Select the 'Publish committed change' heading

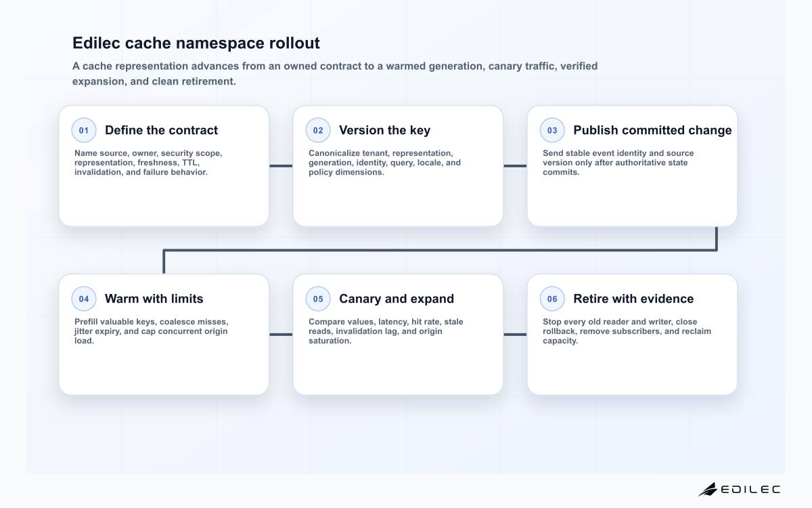pyautogui.click(x=652, y=130)
